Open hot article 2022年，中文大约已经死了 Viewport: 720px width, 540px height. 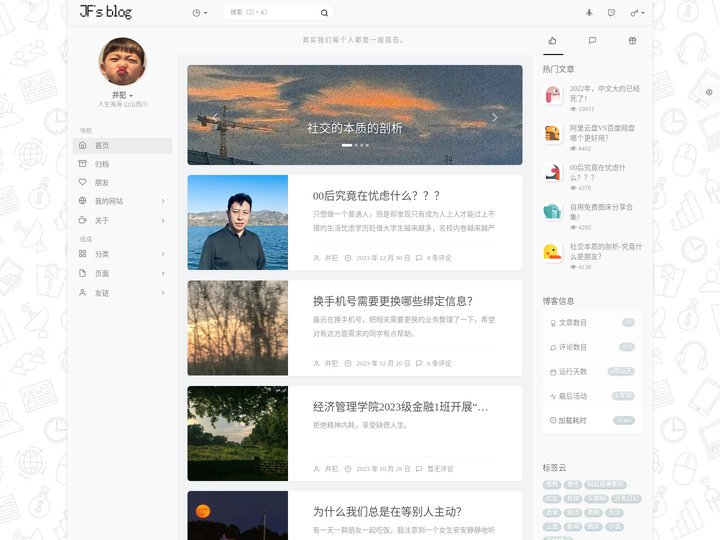pyautogui.click(x=605, y=93)
